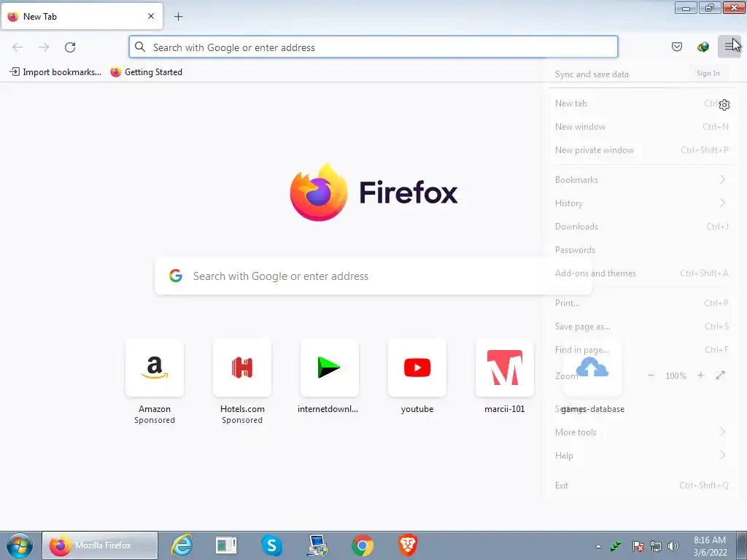Viewport: 747px width, 560px height.
Task: Open computer shield taskbar icon
Action: pos(317,545)
